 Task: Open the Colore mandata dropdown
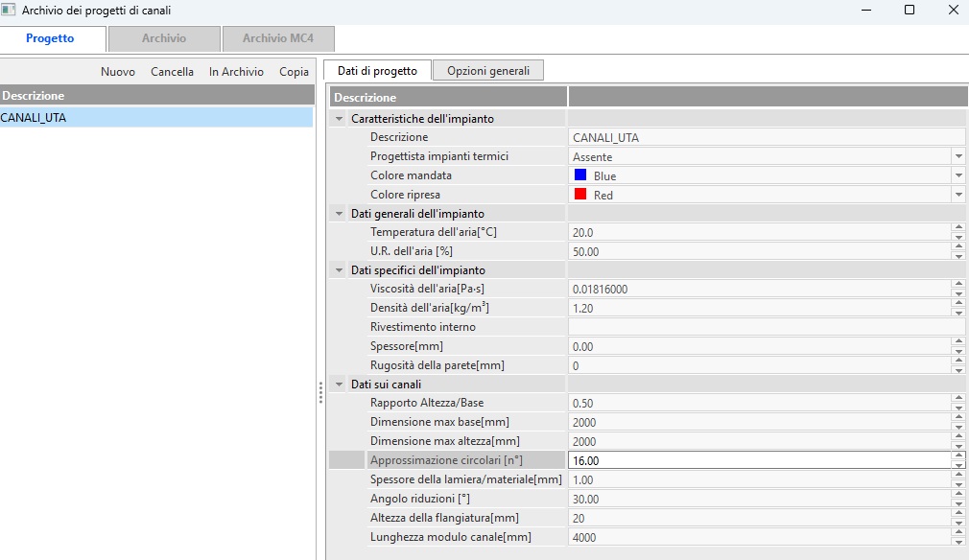coord(957,175)
